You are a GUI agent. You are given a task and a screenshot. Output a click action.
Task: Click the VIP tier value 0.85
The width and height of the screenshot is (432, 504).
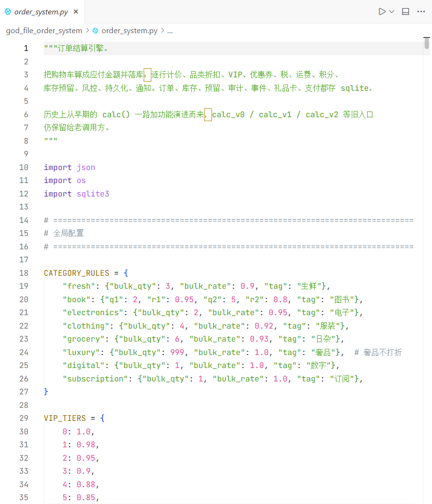[86, 497]
